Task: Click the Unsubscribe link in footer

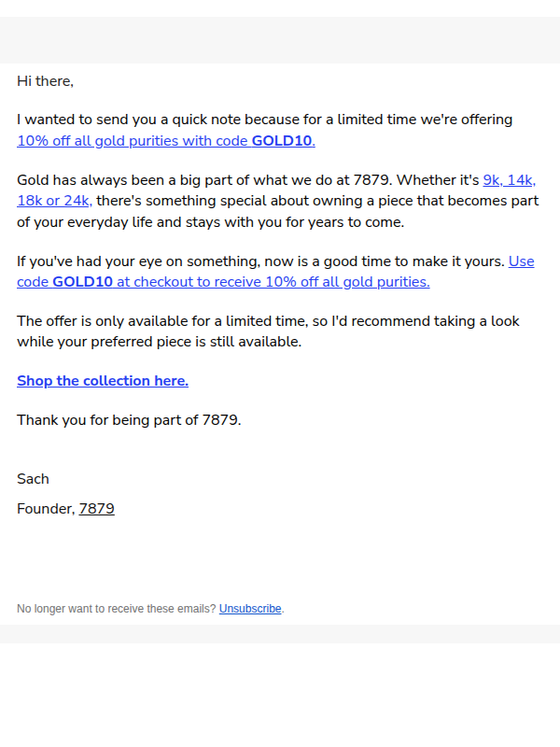Action: (250, 609)
